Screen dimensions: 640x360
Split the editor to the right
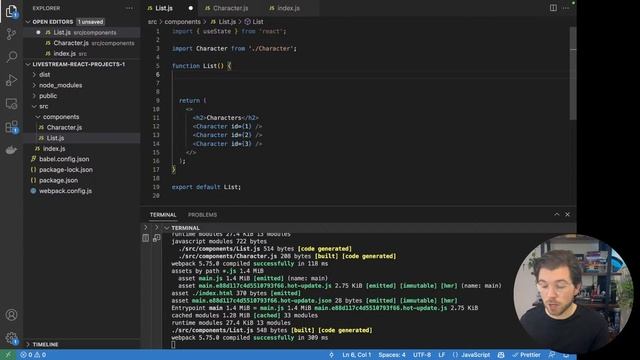point(553,8)
